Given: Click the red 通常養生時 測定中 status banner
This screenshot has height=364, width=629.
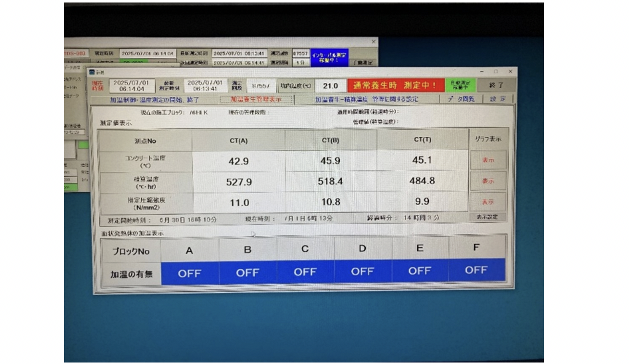Looking at the screenshot, I should pyautogui.click(x=395, y=85).
